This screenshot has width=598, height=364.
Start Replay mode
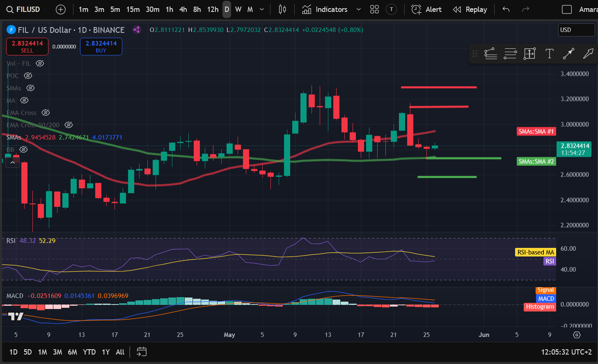coord(470,9)
